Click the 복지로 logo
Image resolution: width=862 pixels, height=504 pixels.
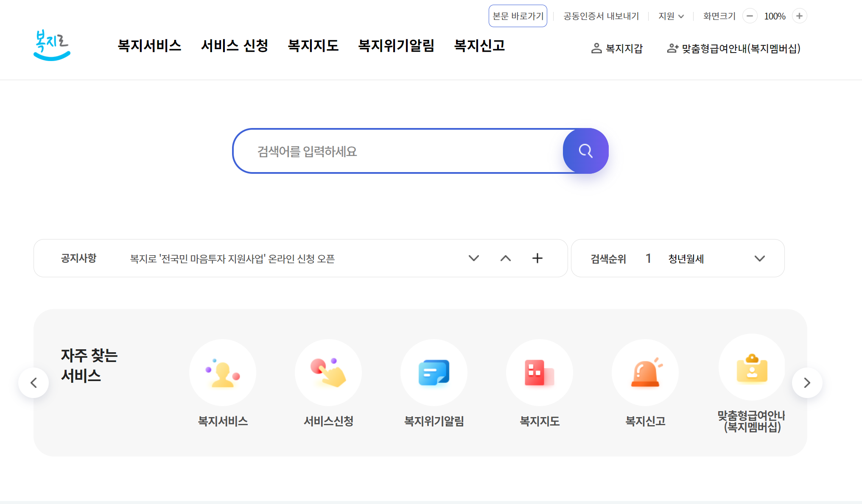pos(51,45)
